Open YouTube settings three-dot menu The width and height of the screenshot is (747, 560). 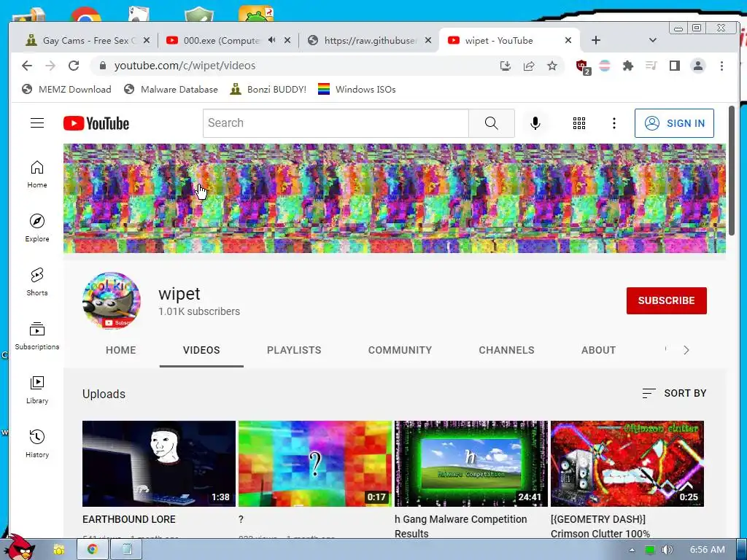[614, 123]
